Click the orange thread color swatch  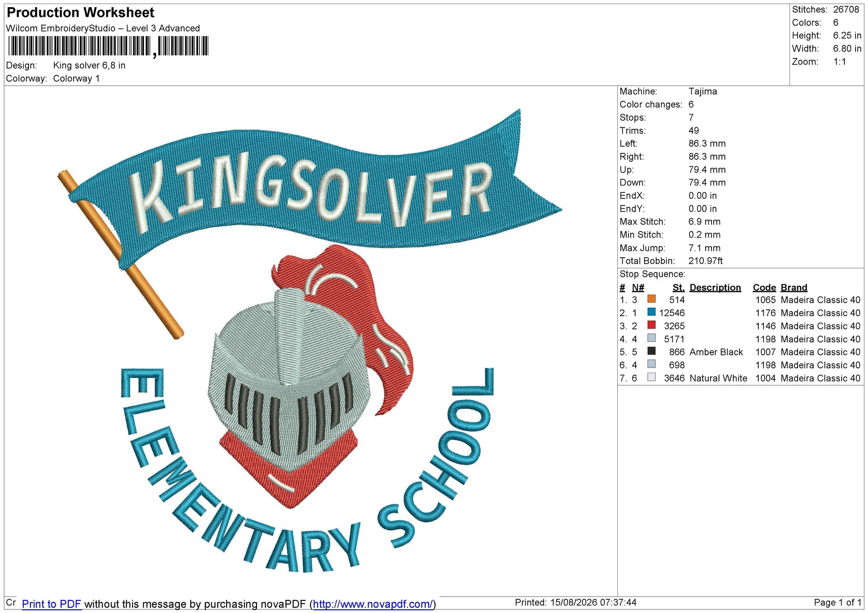tap(651, 299)
